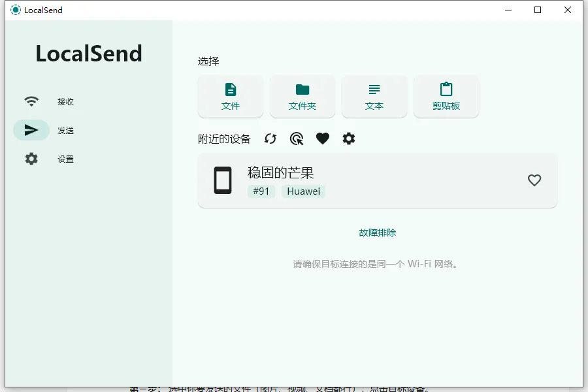Click the large LocalSend sidebar title
Image resolution: width=588 pixels, height=392 pixels.
tap(89, 54)
